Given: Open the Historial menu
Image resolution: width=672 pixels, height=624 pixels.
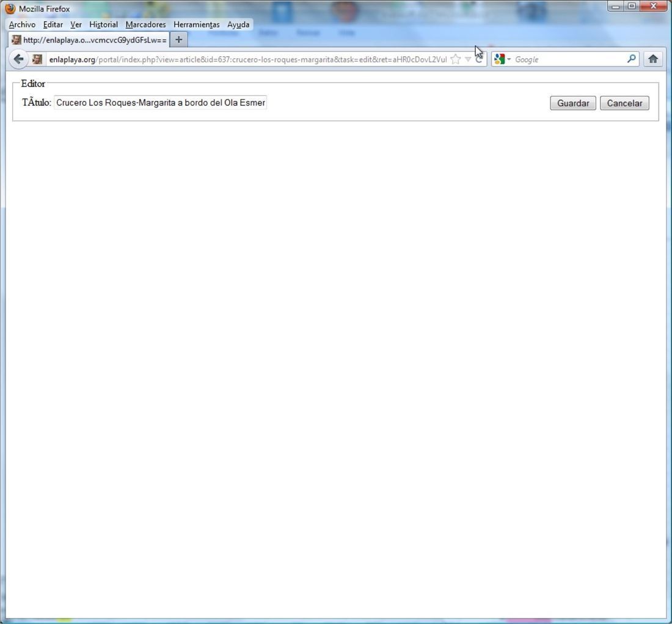Looking at the screenshot, I should click(x=103, y=24).
